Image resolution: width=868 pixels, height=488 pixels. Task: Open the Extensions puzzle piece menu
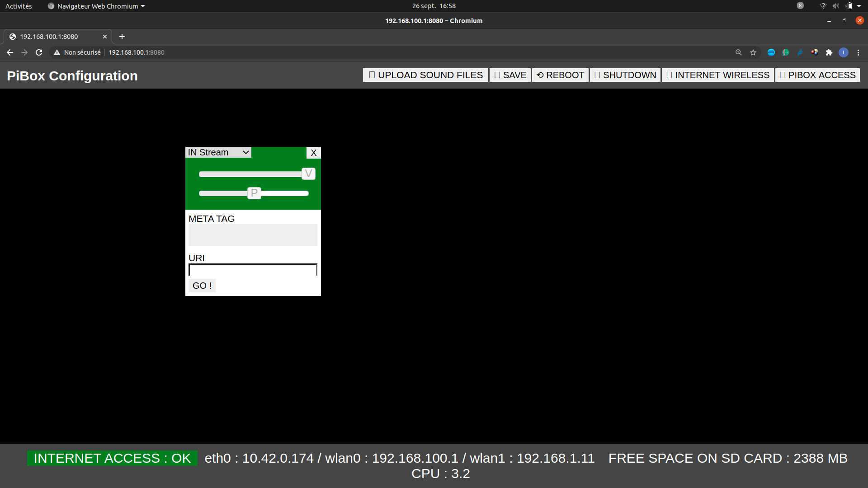(829, 52)
